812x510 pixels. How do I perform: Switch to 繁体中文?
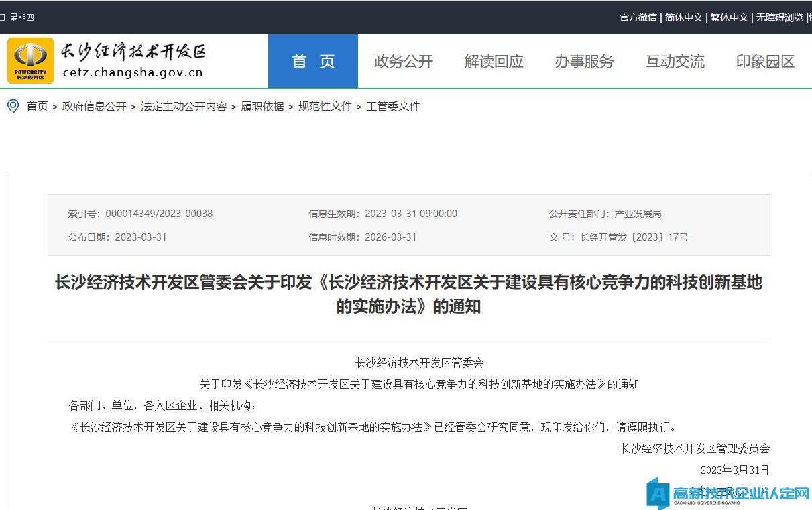pos(730,17)
